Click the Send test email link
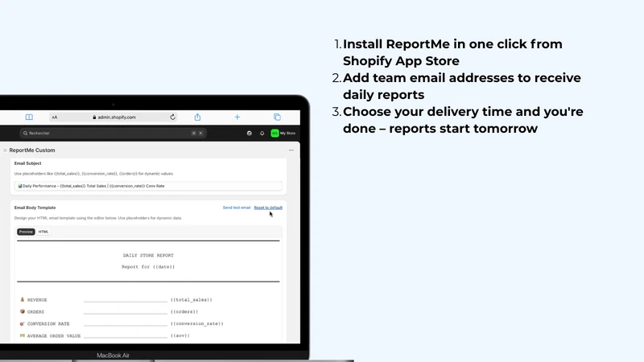644x362 pixels. [x=237, y=208]
